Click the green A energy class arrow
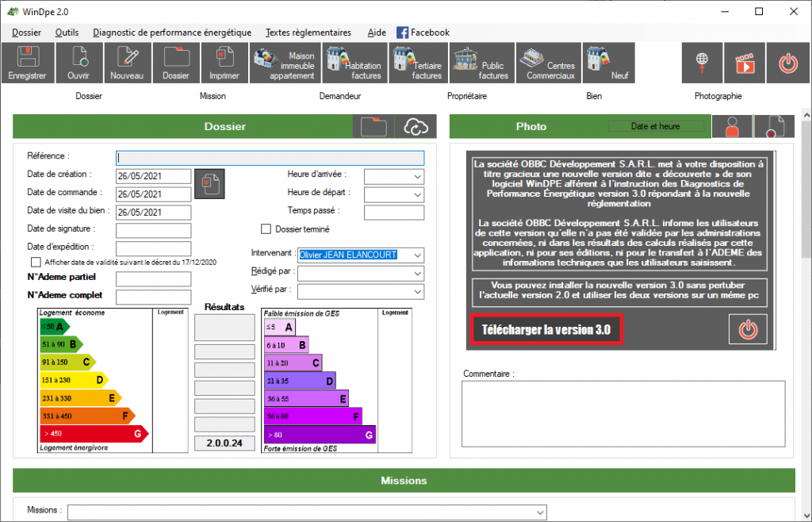The height and width of the screenshot is (522, 812). pos(55,327)
